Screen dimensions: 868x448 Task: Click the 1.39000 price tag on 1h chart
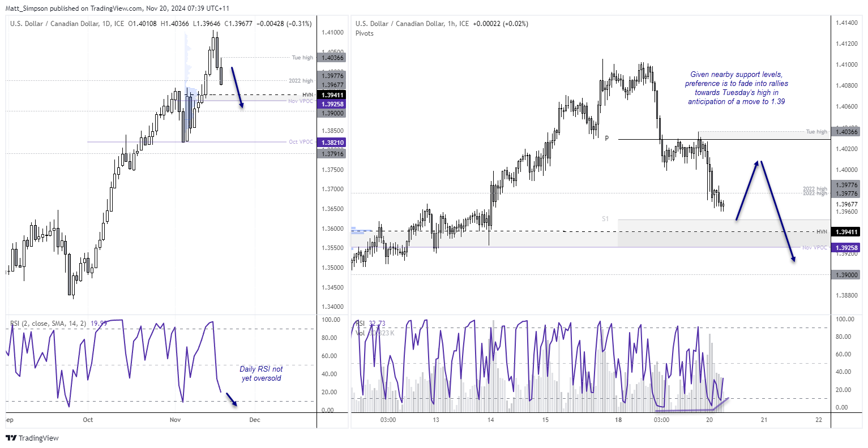845,275
